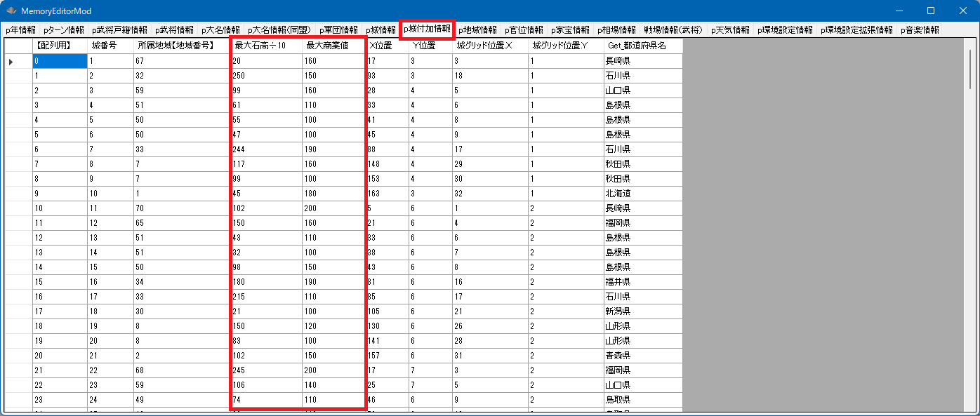This screenshot has height=416, width=980.
Task: Minimize the MemoryEditorMod window
Action: pyautogui.click(x=898, y=11)
